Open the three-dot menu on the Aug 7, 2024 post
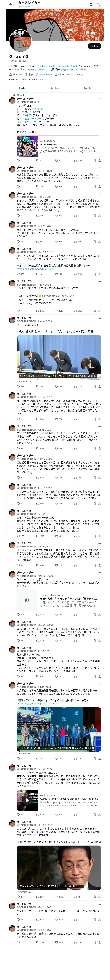 (100, 281)
